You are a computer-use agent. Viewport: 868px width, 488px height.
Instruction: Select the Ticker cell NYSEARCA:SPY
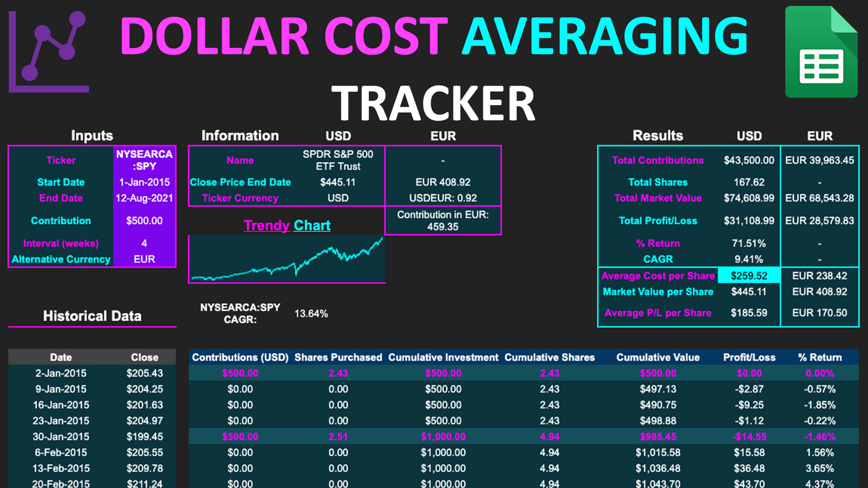(x=144, y=160)
